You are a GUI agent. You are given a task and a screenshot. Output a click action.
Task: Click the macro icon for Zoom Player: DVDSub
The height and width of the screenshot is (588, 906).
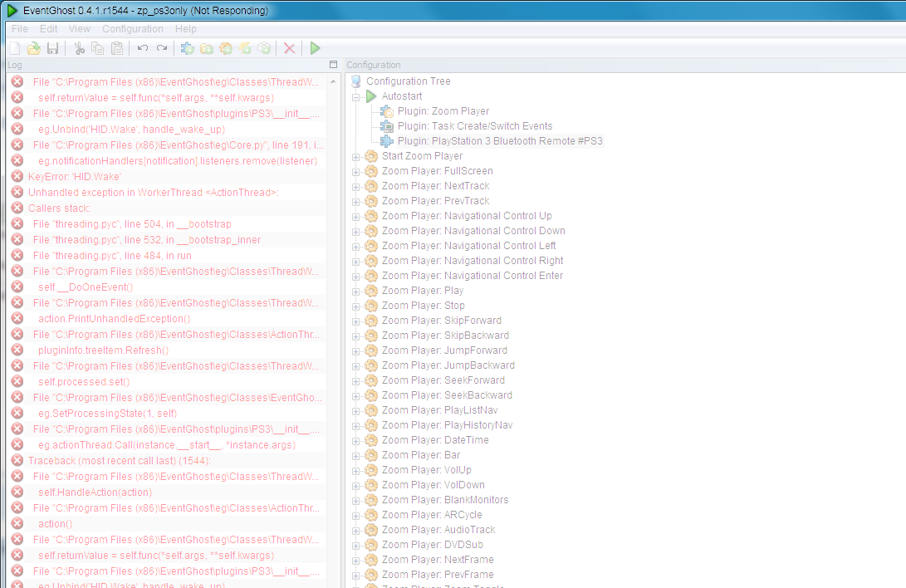coord(371,546)
